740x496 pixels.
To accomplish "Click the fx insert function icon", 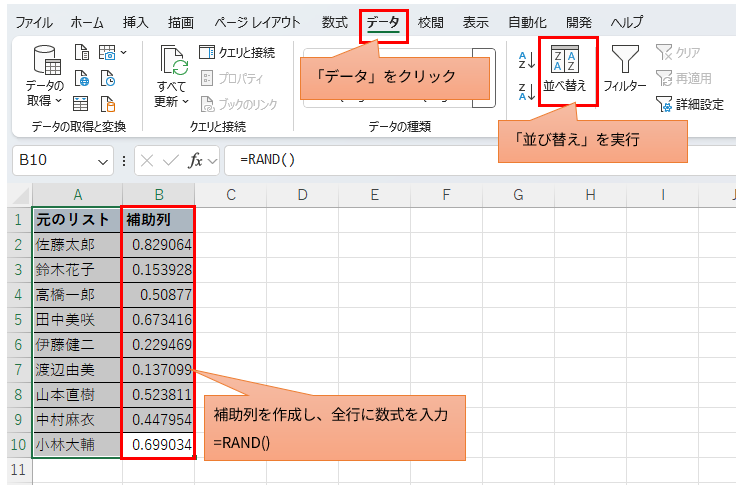I will tap(195, 161).
